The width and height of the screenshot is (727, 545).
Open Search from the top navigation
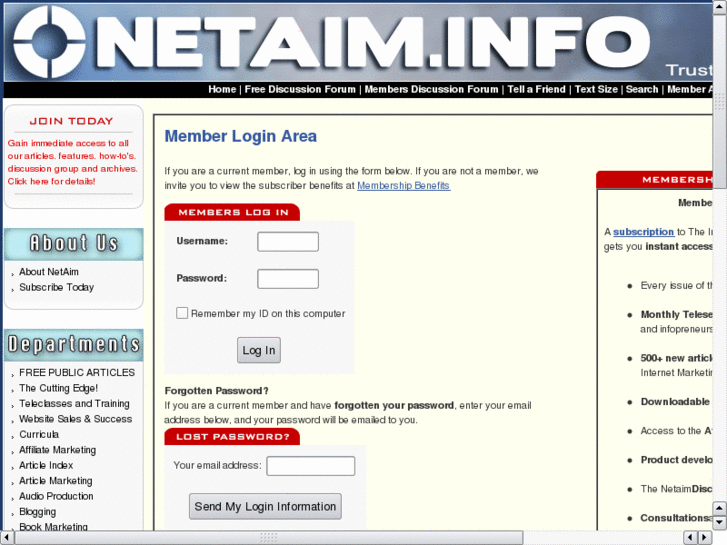642,90
